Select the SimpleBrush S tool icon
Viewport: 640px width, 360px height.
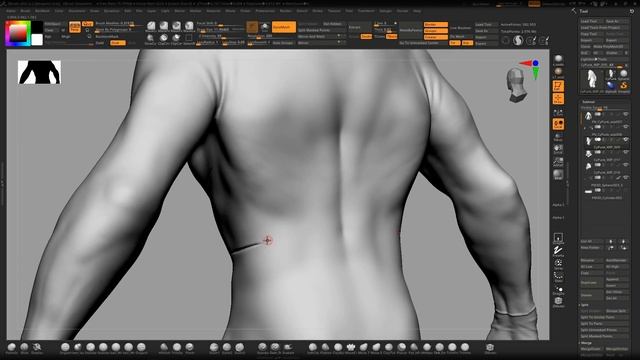(624, 86)
